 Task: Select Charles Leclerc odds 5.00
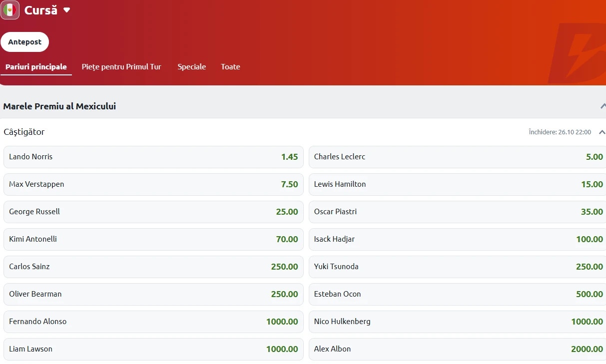coord(457,157)
